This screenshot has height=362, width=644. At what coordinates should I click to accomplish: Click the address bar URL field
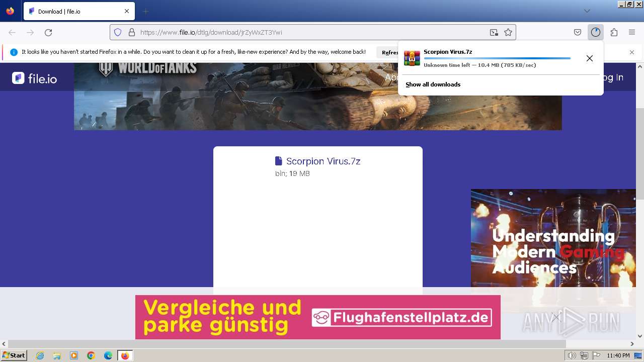[312, 33]
